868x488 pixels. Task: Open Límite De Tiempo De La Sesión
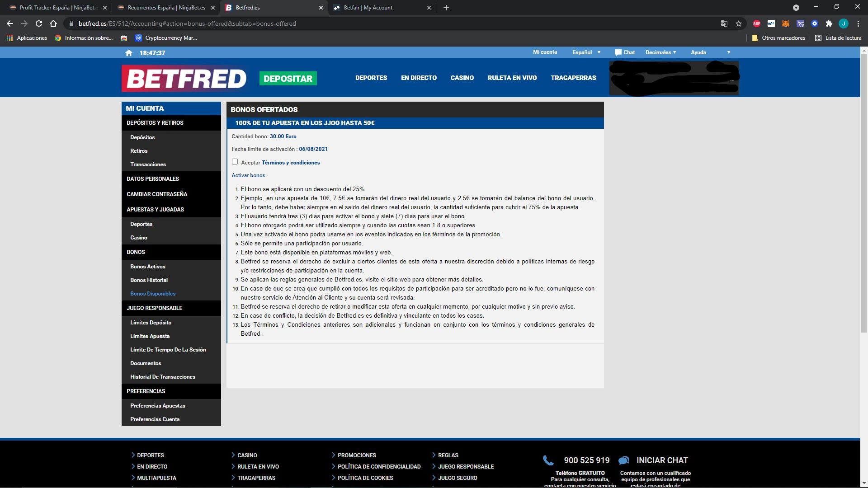tap(168, 350)
